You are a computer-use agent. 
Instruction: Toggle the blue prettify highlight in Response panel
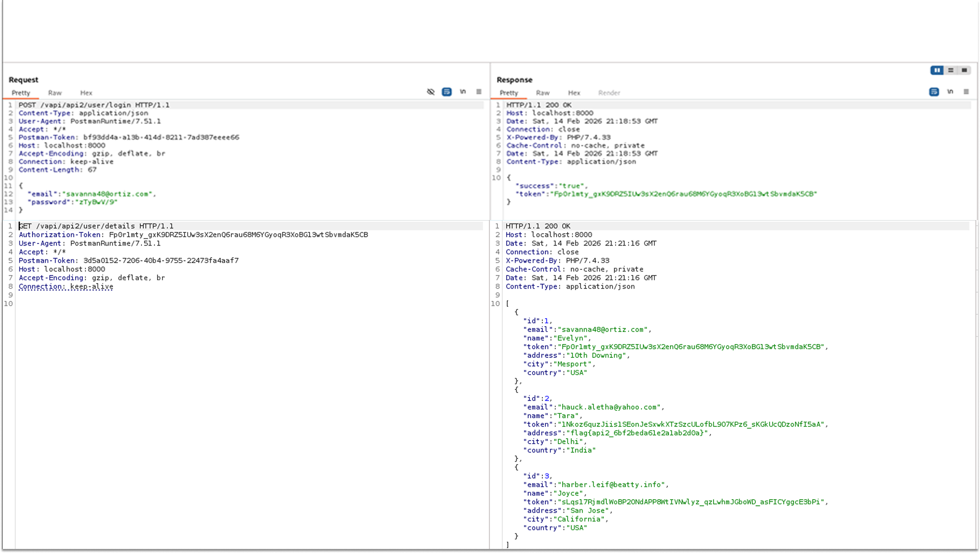coord(934,92)
